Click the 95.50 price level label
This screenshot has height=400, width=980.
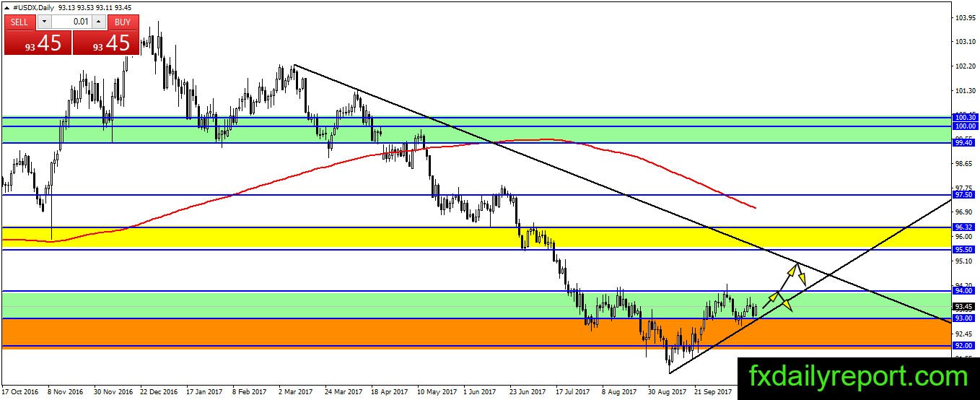[x=965, y=249]
